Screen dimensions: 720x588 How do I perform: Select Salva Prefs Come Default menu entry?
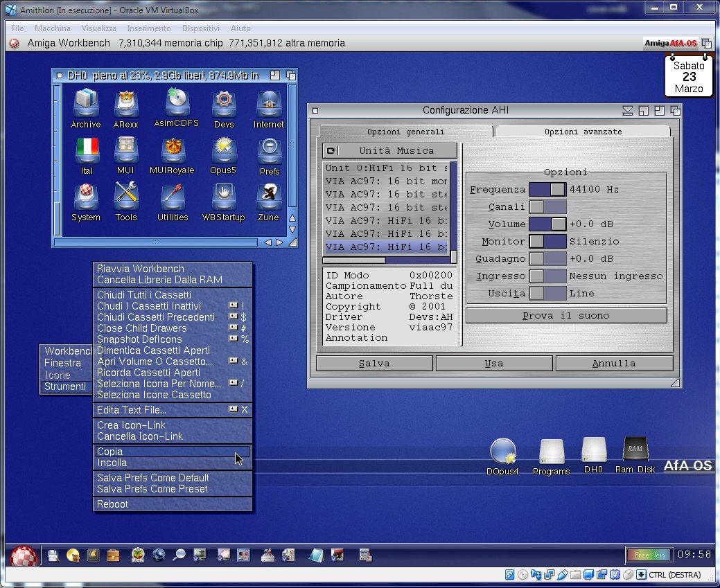(153, 478)
